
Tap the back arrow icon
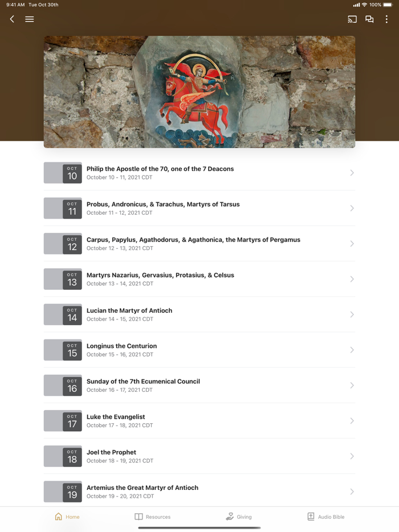[12, 19]
